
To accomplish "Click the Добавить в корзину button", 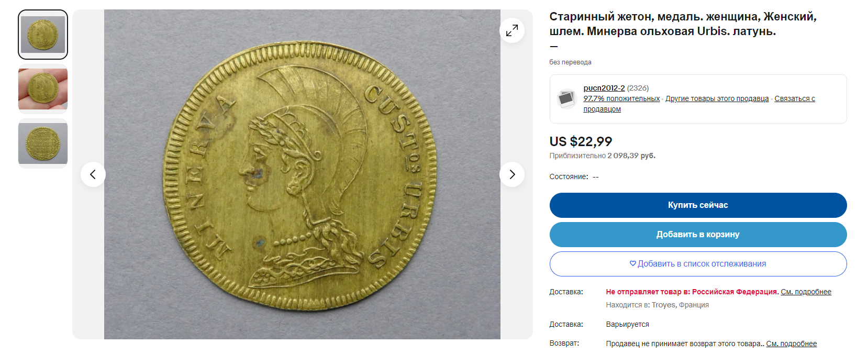I will 698,235.
